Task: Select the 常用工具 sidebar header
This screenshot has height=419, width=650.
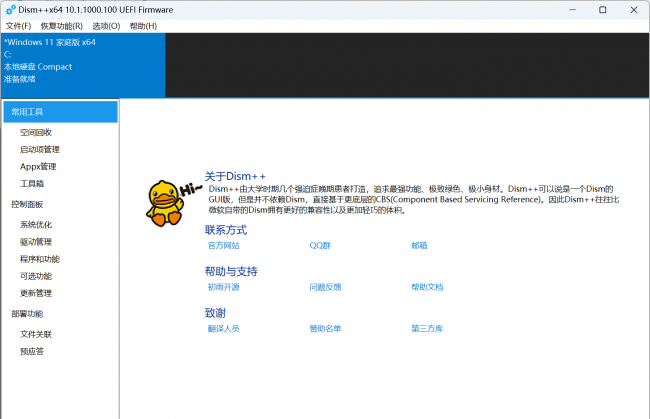Action: [x=61, y=112]
